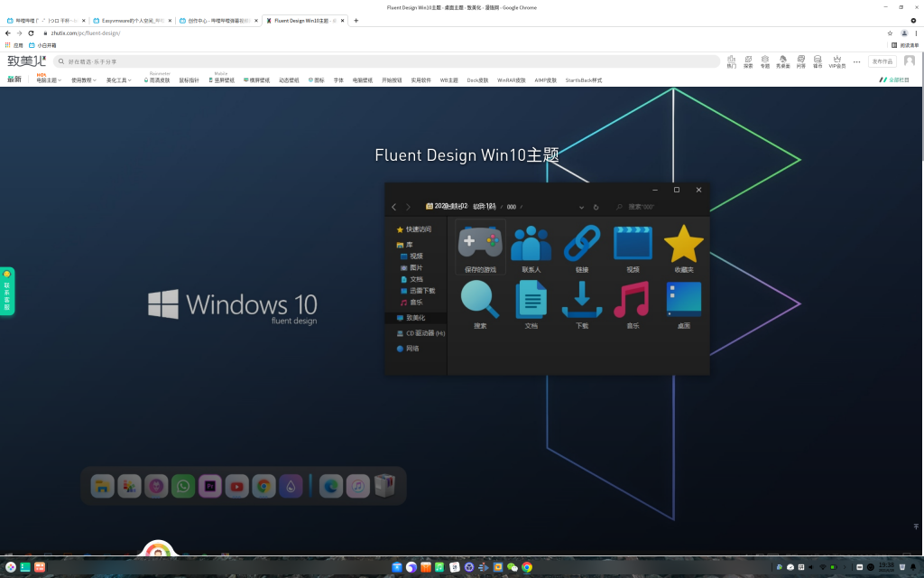
Task: Open the 小白开箱 bookmark
Action: 42,45
